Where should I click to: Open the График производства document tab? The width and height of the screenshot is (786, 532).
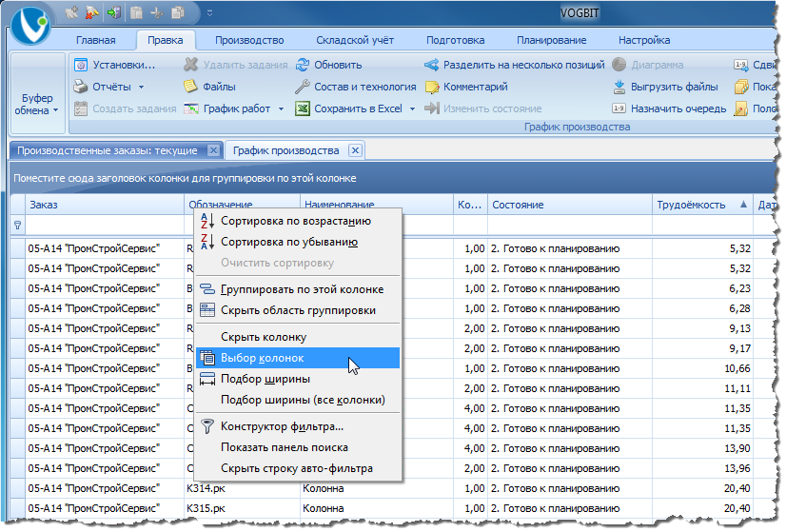285,150
